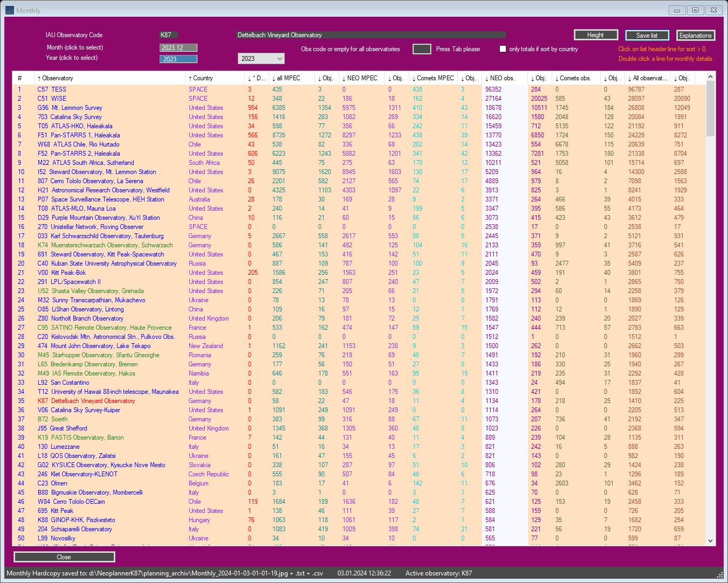Select row 'G02 KYSUCE Observatory, Kysucke Nove Mesto'
This screenshot has width=728, height=583.
pyautogui.click(x=359, y=465)
